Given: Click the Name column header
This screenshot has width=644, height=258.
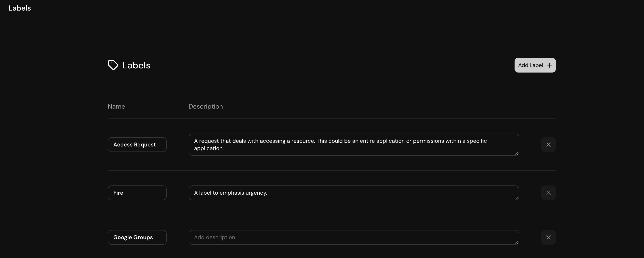Looking at the screenshot, I should (116, 106).
